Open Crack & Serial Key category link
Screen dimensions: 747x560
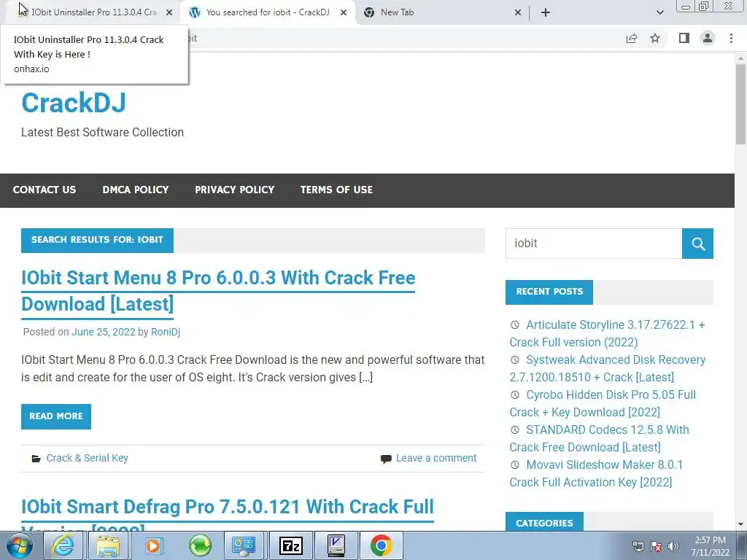(x=88, y=458)
